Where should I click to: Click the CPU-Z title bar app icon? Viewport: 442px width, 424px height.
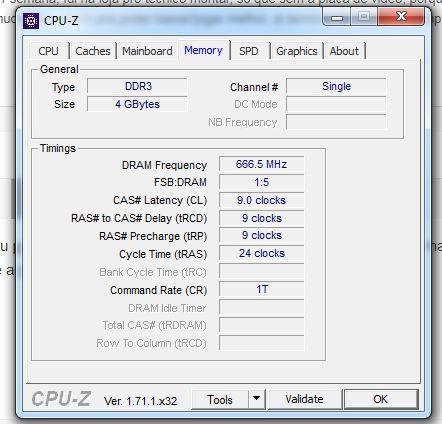pyautogui.click(x=31, y=21)
